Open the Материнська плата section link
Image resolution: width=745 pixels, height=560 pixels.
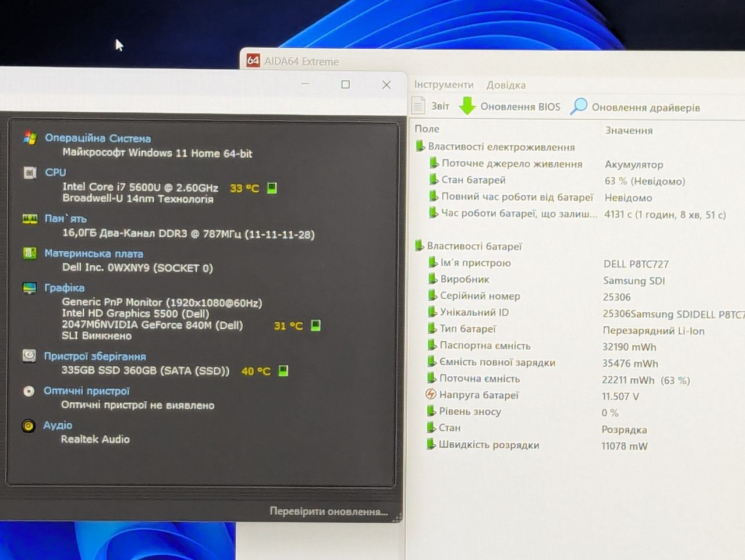click(94, 254)
